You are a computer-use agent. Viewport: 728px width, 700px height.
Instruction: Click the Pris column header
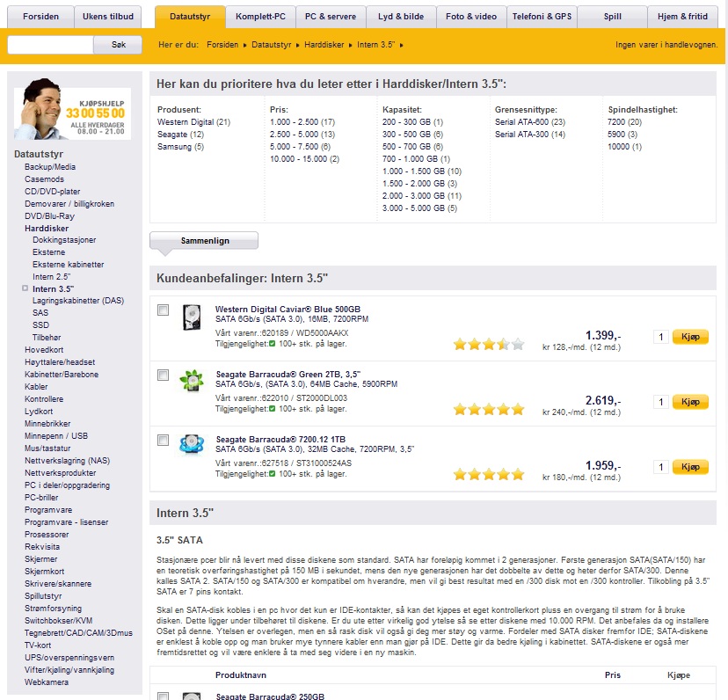coord(613,674)
